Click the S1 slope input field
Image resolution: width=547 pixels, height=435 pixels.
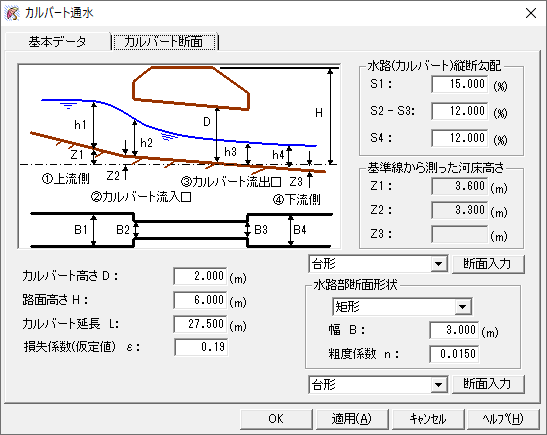459,84
